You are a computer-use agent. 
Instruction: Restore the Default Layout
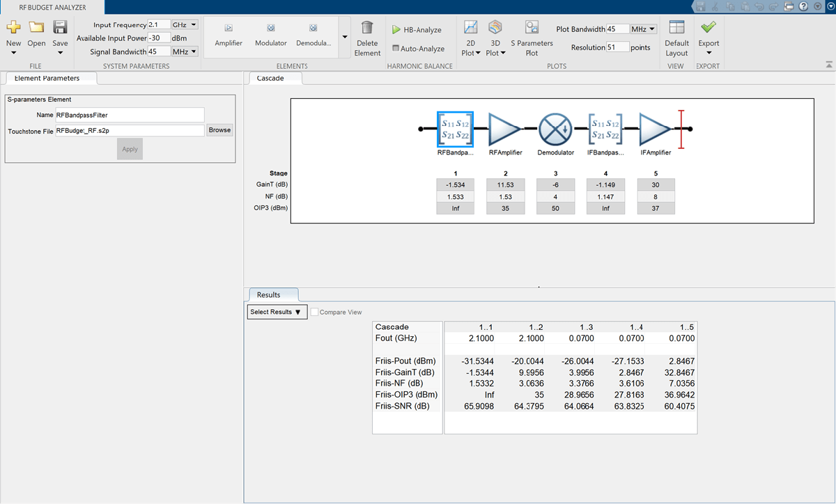(676, 38)
